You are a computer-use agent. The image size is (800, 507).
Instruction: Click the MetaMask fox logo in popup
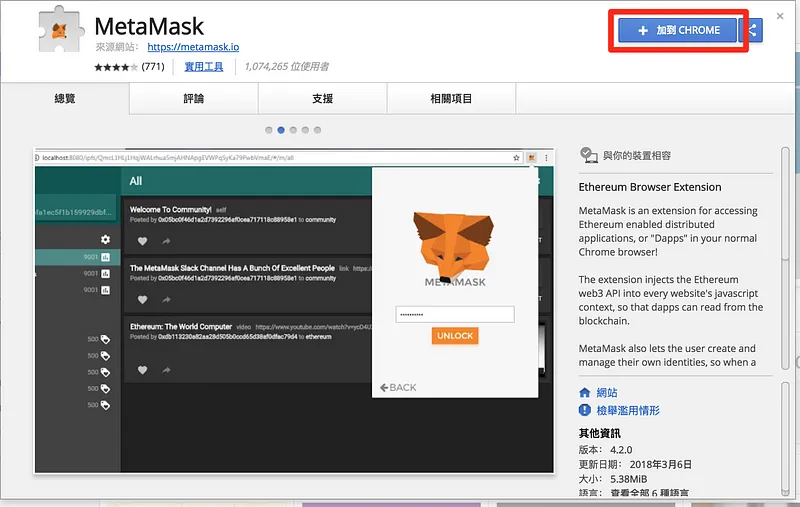454,246
